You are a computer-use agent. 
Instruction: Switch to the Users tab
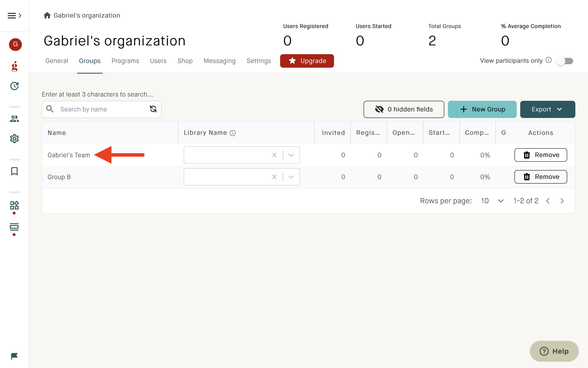pos(158,61)
